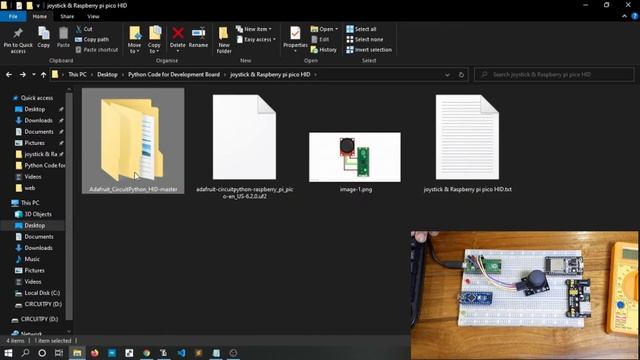Go up one folder level

tap(43, 75)
